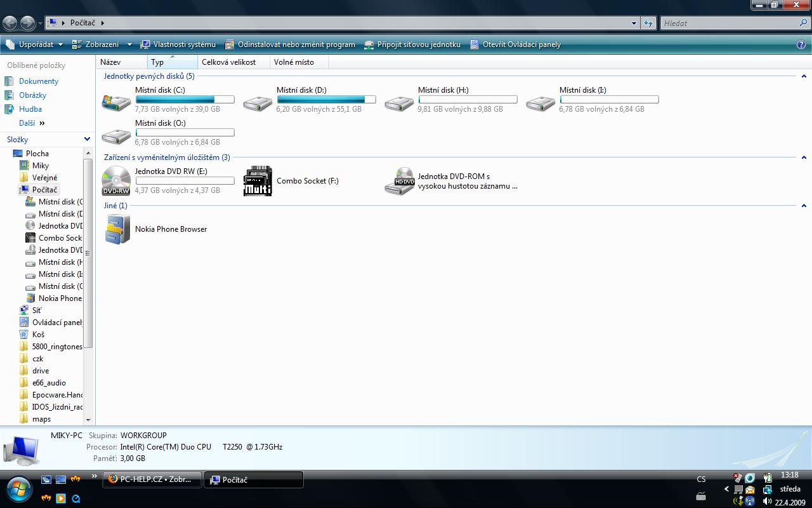Select the maps folder in tree
This screenshot has width=812, height=508.
(x=41, y=419)
